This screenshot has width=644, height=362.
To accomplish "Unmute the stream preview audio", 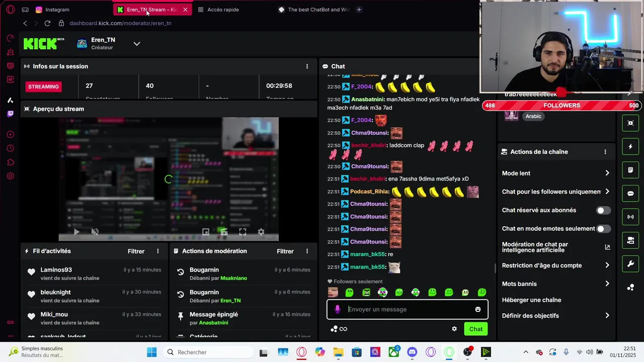I will coord(95,232).
